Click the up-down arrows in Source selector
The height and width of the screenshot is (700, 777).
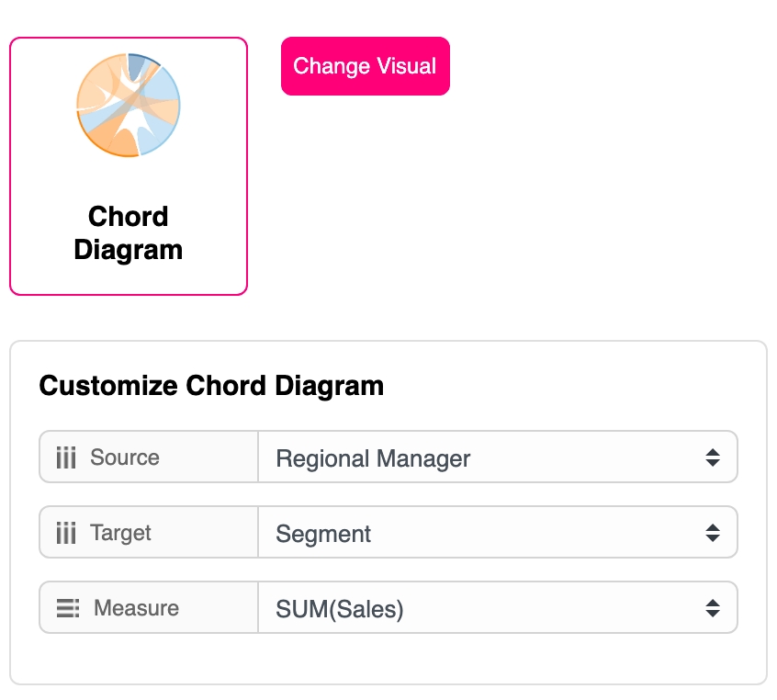pyautogui.click(x=713, y=457)
